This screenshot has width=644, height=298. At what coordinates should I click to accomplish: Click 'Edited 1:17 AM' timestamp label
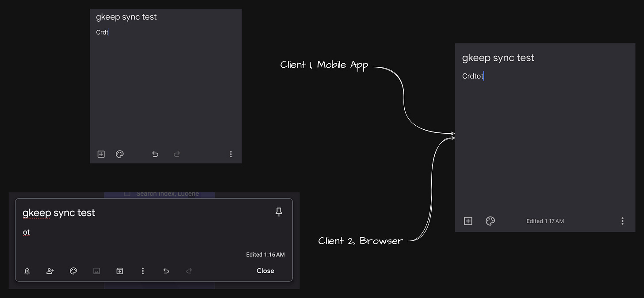click(x=545, y=221)
